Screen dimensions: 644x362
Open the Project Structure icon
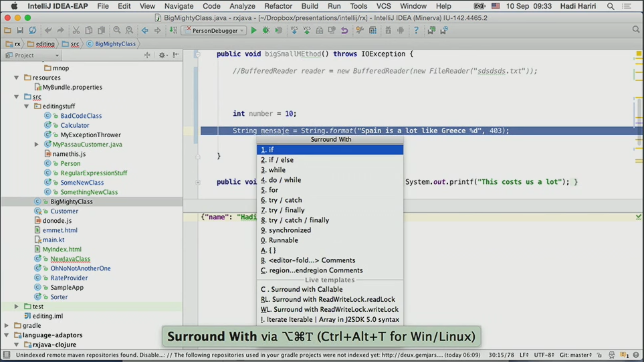point(372,30)
